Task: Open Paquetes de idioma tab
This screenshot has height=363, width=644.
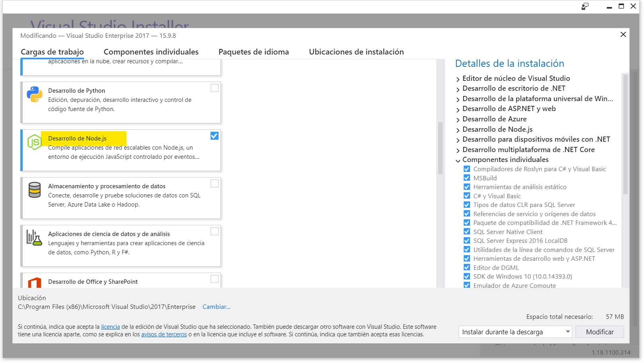Action: 254,52
